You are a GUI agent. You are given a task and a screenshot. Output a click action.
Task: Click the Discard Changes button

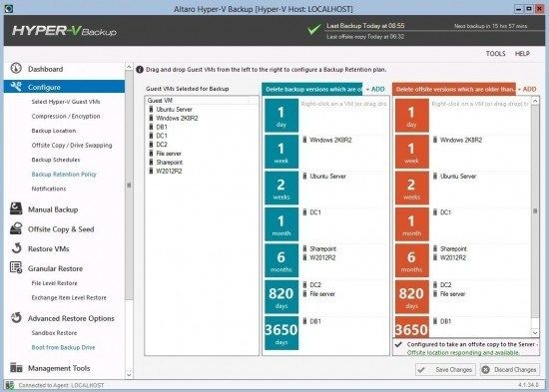point(510,370)
